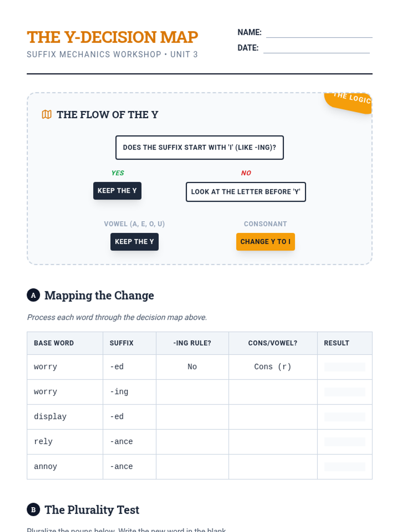Click the Result column header
Viewport: 399px width, 532px height.
click(x=336, y=343)
